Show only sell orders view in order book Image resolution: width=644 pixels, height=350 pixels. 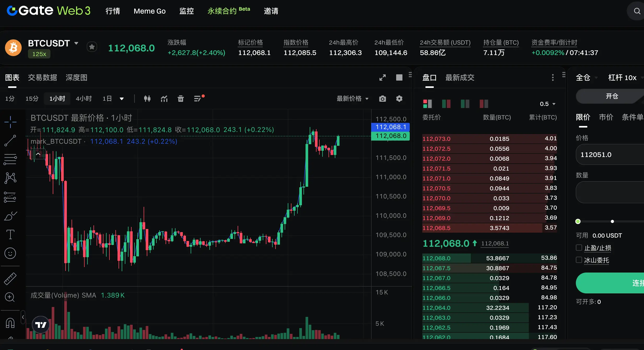click(484, 104)
